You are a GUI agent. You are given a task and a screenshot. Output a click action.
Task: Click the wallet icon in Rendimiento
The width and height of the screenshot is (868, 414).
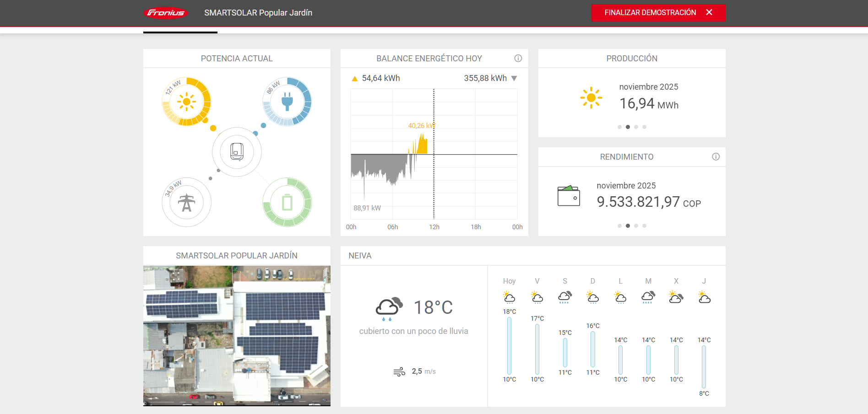pos(569,196)
